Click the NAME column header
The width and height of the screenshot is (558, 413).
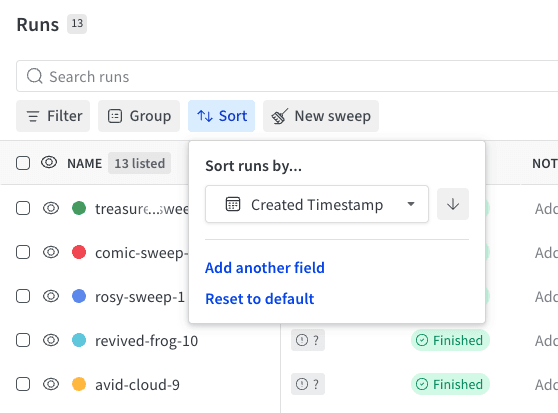[x=84, y=163]
